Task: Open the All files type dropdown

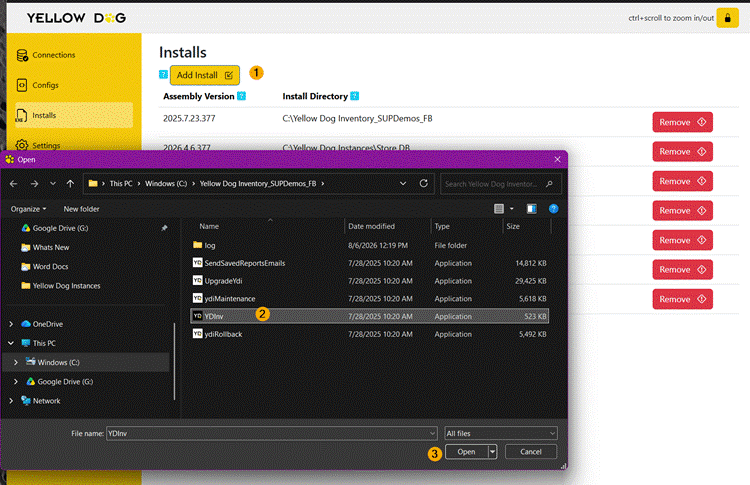Action: point(500,433)
